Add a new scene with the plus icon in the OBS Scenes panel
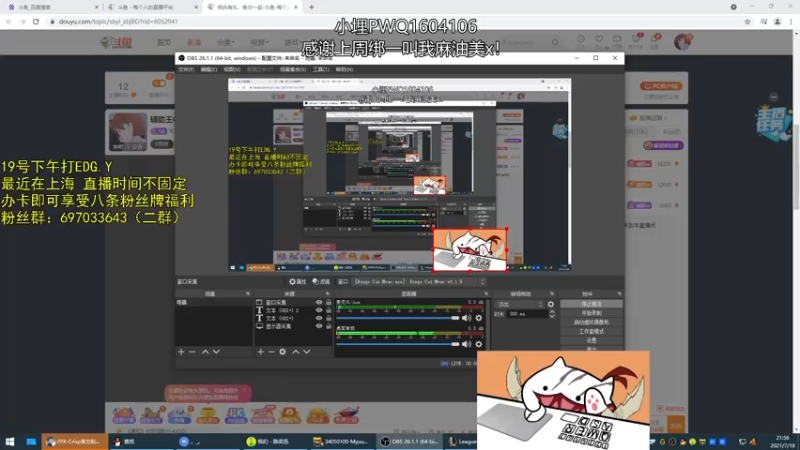Viewport: 800px width, 450px height. (x=181, y=352)
